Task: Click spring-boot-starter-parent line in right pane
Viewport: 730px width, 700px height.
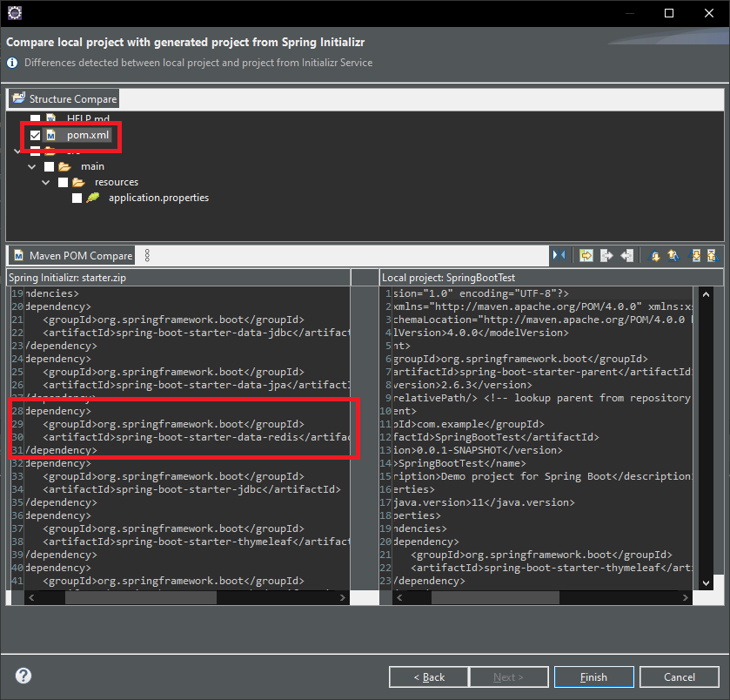Action: (543, 372)
